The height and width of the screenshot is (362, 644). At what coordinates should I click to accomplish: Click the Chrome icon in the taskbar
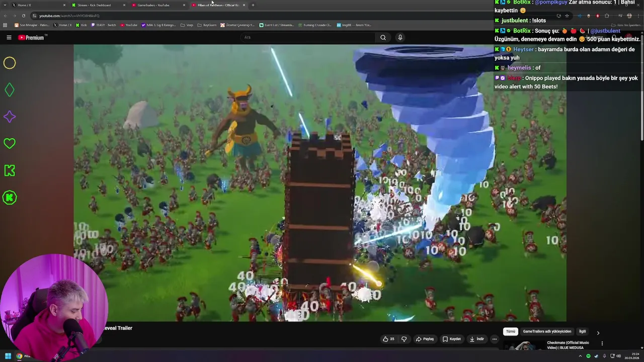20,356
